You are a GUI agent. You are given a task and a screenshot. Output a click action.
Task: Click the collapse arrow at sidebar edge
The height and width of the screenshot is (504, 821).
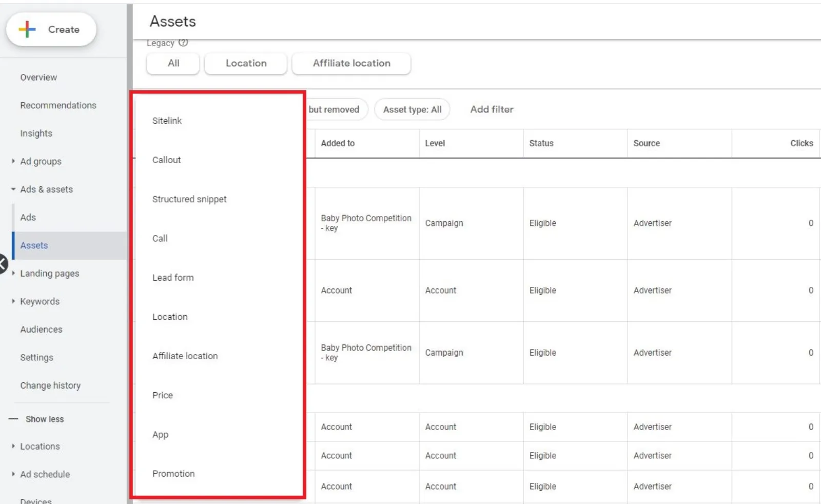pyautogui.click(x=3, y=265)
